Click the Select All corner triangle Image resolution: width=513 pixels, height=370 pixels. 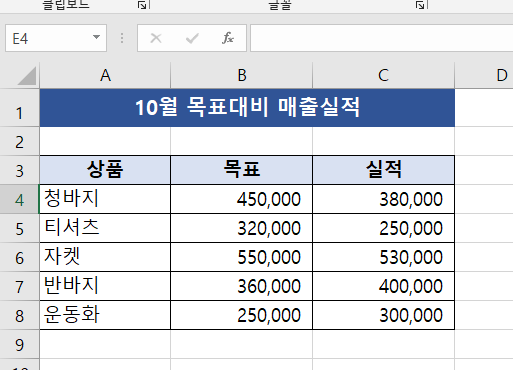click(x=26, y=76)
